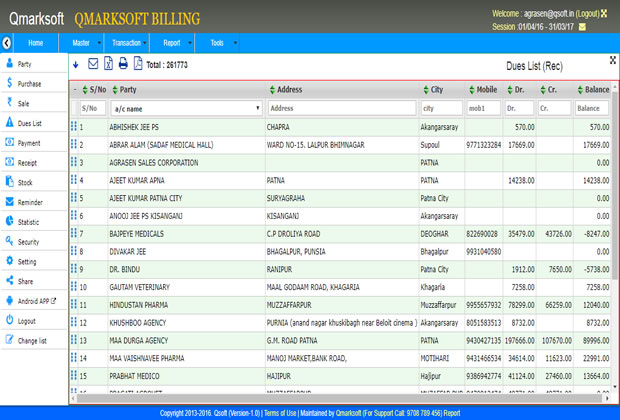
Task: Focus the Dr. filter field
Action: [x=519, y=108]
